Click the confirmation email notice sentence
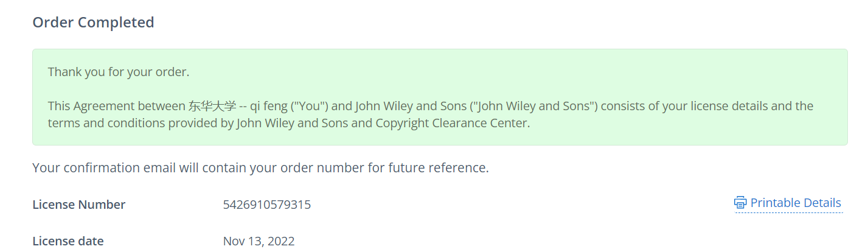This screenshot has width=868, height=249. [x=260, y=167]
